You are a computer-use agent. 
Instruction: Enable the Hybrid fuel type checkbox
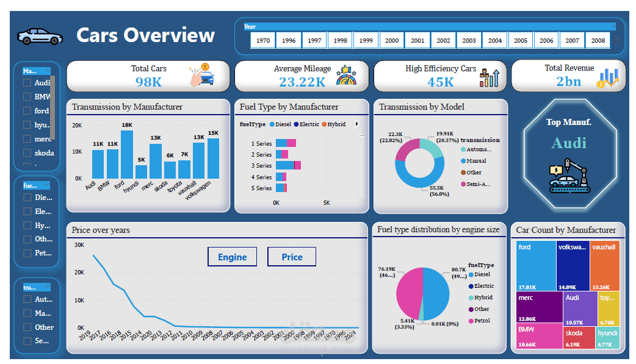[27, 226]
